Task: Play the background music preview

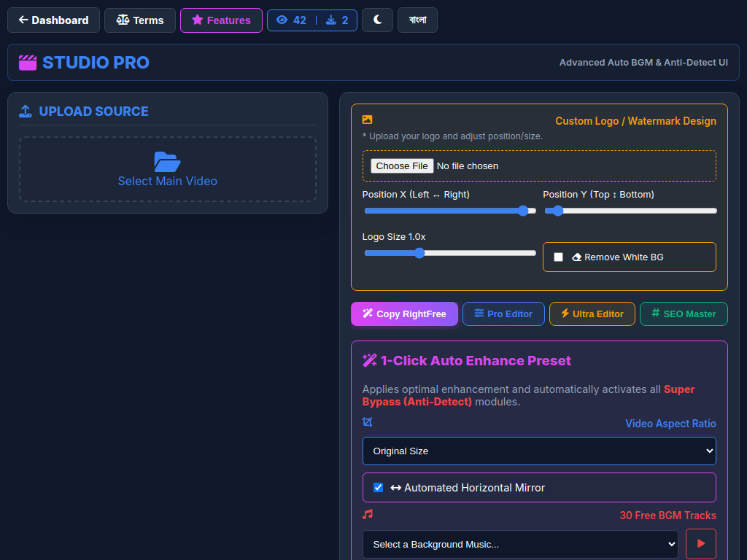Action: point(701,544)
